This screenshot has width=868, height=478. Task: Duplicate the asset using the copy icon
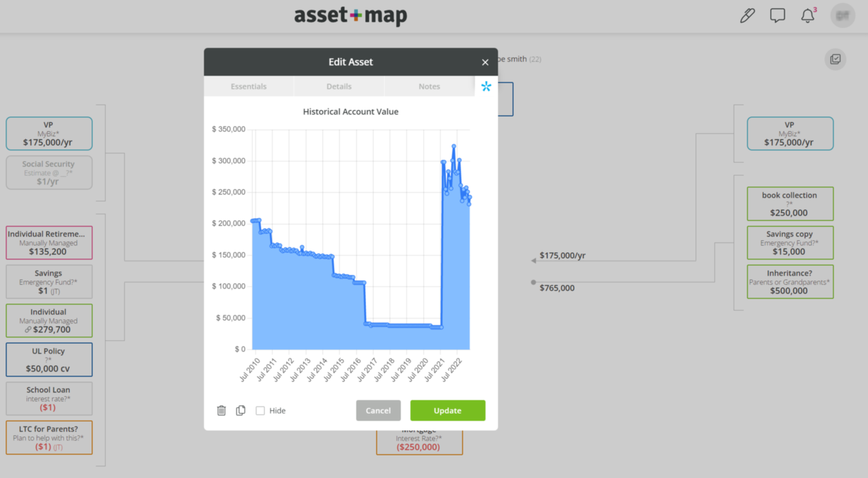pyautogui.click(x=240, y=410)
